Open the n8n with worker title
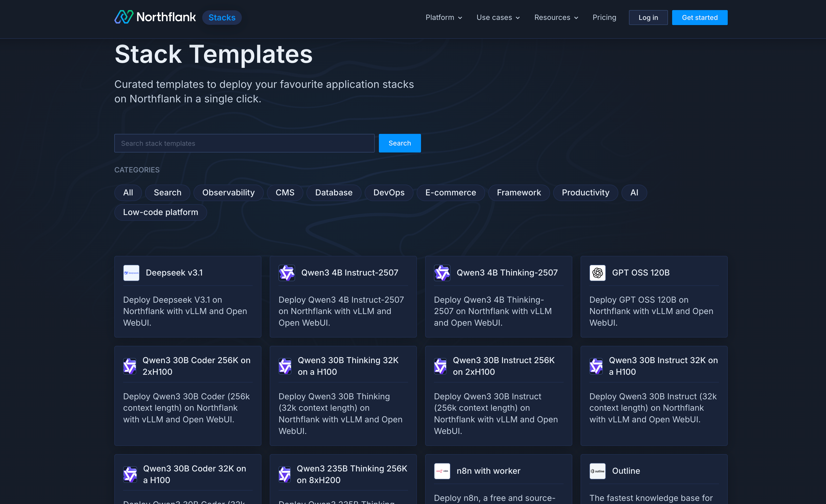Viewport: 826px width, 504px height. click(489, 471)
